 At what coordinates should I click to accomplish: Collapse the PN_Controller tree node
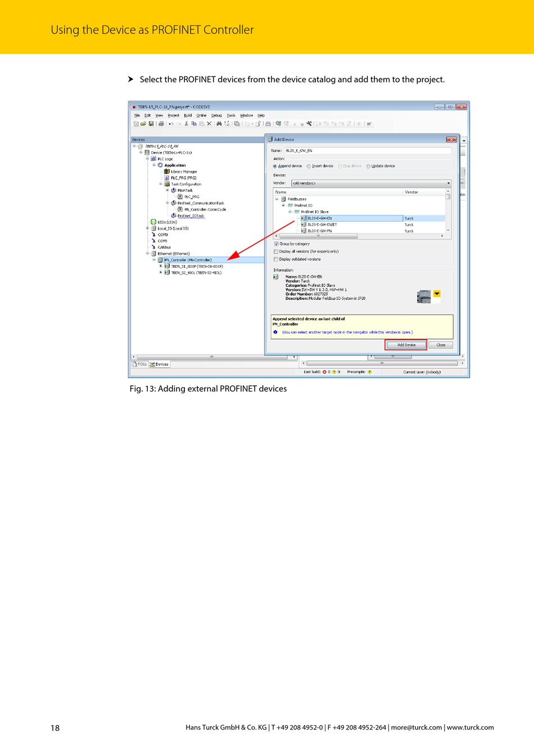154,260
